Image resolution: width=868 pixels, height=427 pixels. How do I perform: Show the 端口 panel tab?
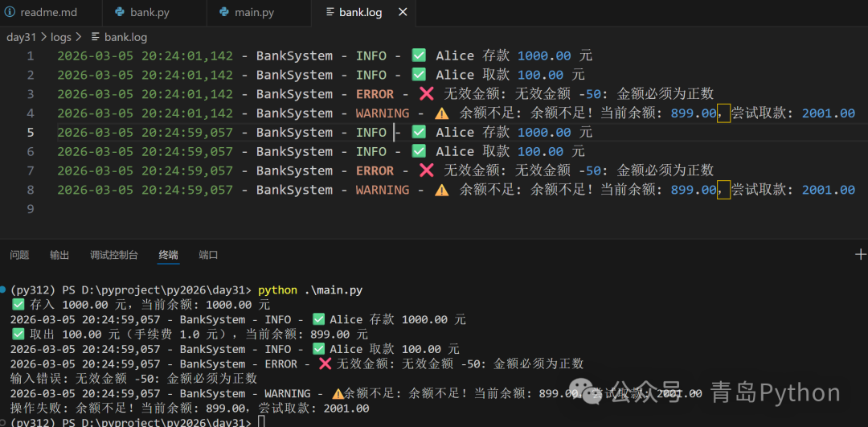click(x=208, y=255)
